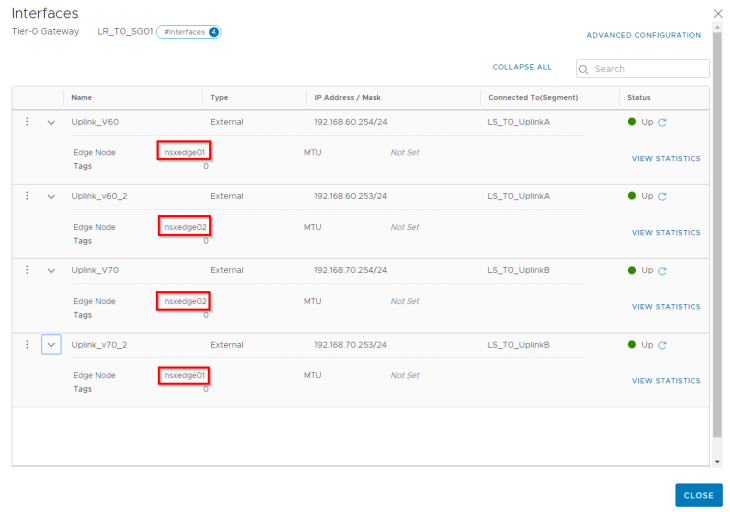The image size is (730, 512).
Task: Refresh status of Uplink_v60_2 interface
Action: pos(662,197)
